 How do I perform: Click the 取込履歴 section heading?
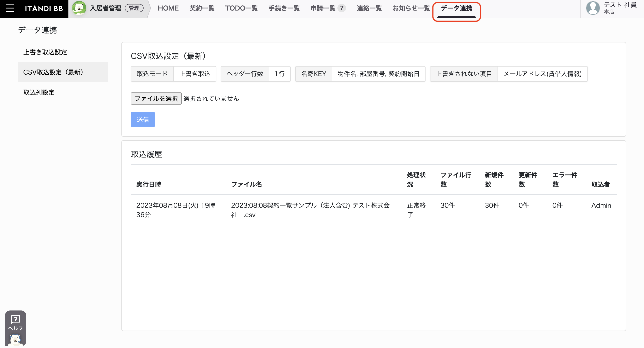click(146, 154)
